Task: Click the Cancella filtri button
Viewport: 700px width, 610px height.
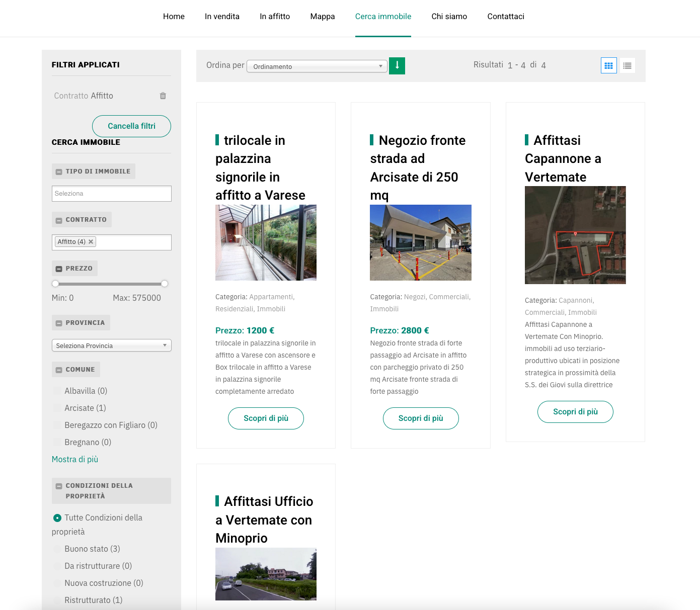Action: [131, 126]
